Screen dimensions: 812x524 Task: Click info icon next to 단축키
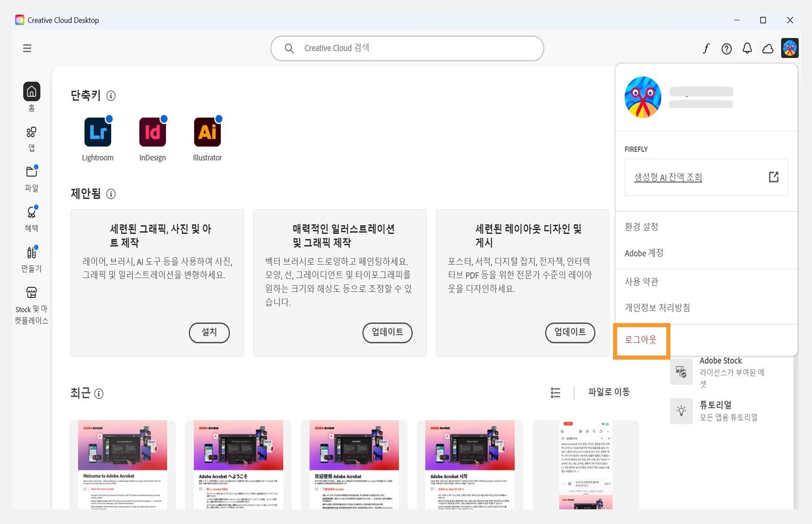[111, 95]
